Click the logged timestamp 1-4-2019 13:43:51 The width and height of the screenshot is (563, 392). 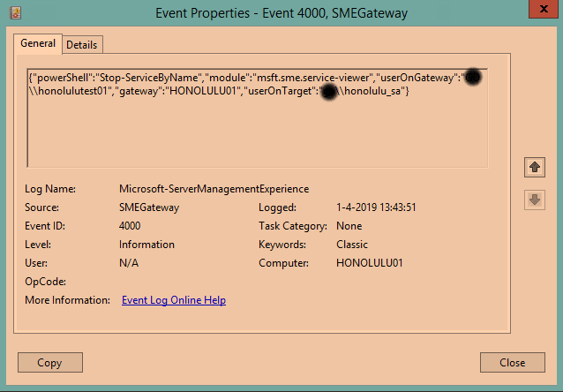(x=376, y=207)
